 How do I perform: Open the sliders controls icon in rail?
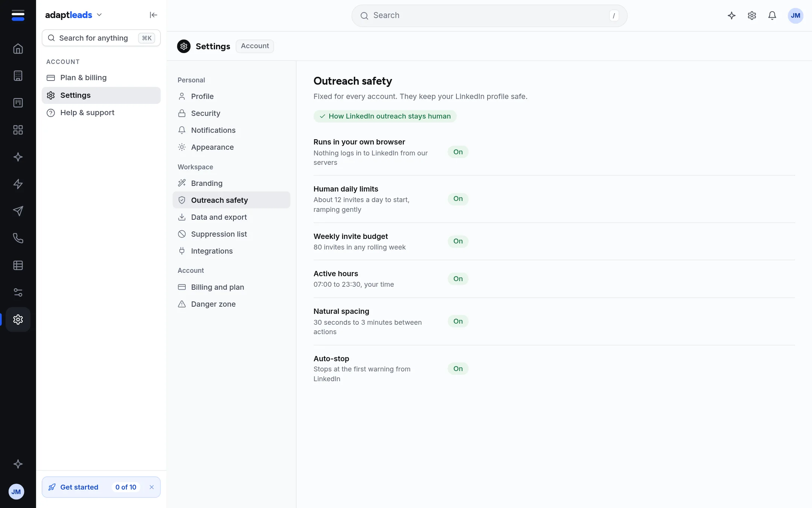pyautogui.click(x=18, y=292)
